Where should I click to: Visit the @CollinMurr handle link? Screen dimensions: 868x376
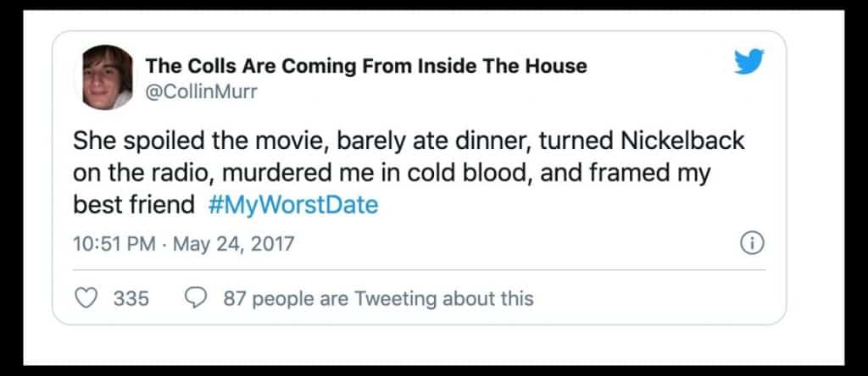(x=201, y=91)
